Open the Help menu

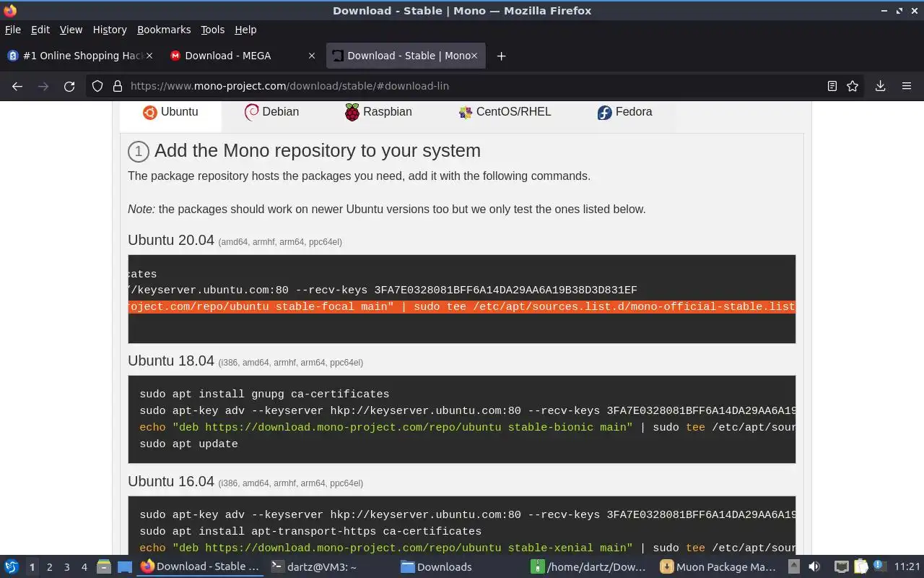(245, 30)
